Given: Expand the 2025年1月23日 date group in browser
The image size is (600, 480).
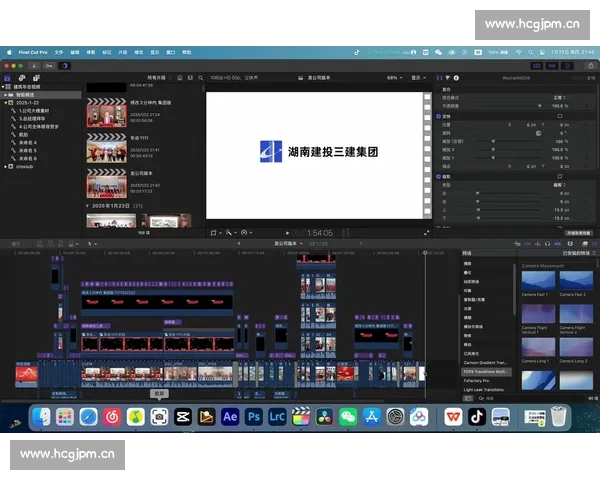Looking at the screenshot, I should click(x=88, y=205).
